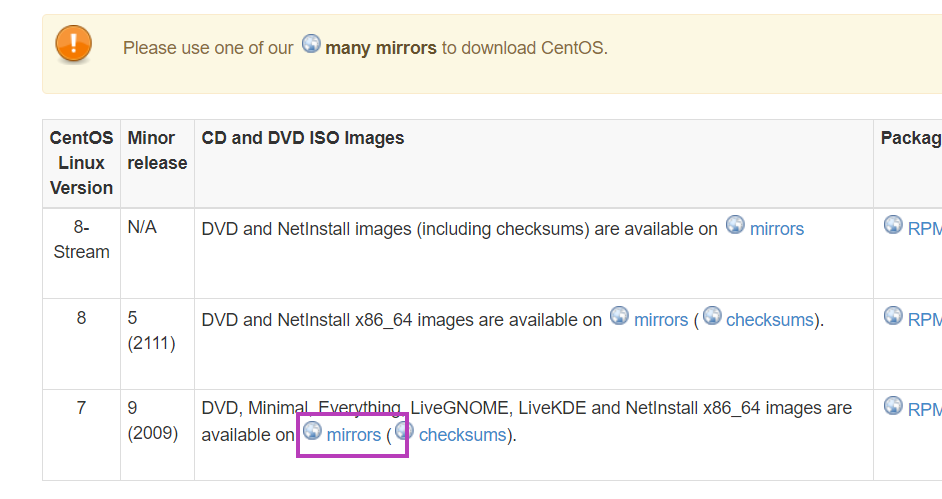
Task: Open mirrors link in 8-Stream row
Action: (x=777, y=229)
